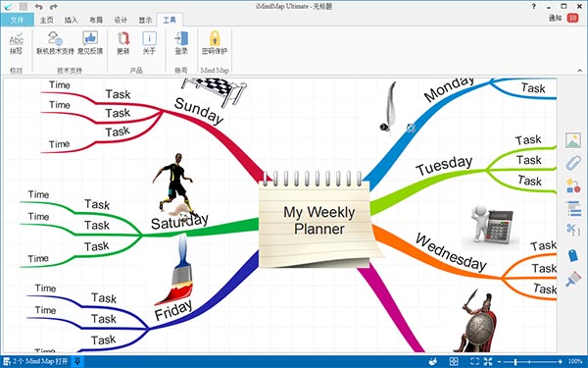Select the Saturday branch label

coord(179,222)
